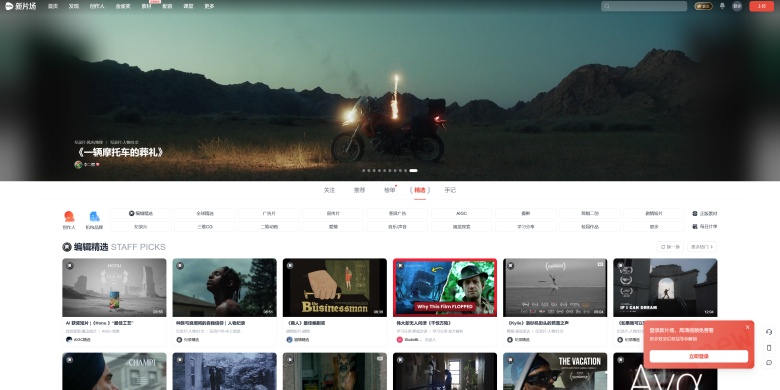
Task: Switch to the 推荐 tab
Action: 359,190
